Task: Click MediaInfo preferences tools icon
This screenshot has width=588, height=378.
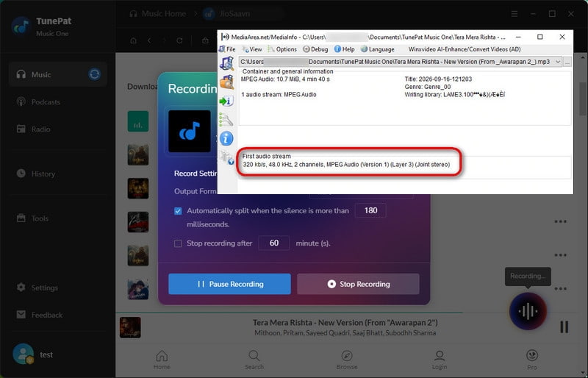Action: (226, 120)
